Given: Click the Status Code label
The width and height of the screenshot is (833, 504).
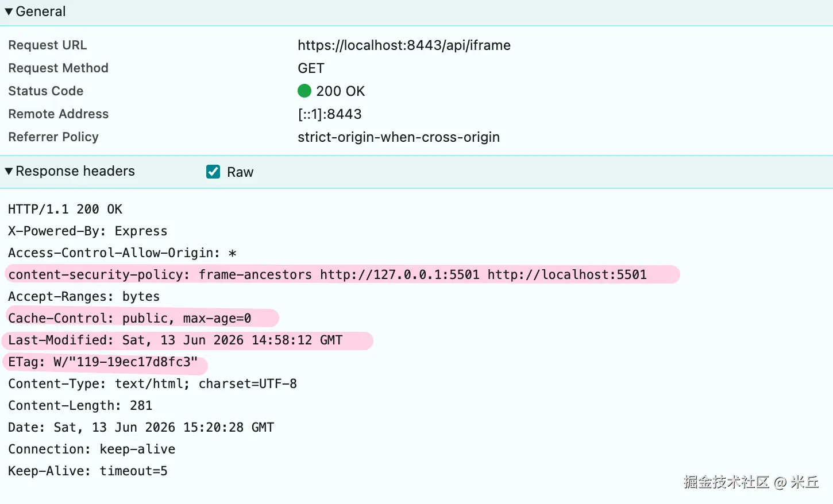Looking at the screenshot, I should (x=45, y=91).
